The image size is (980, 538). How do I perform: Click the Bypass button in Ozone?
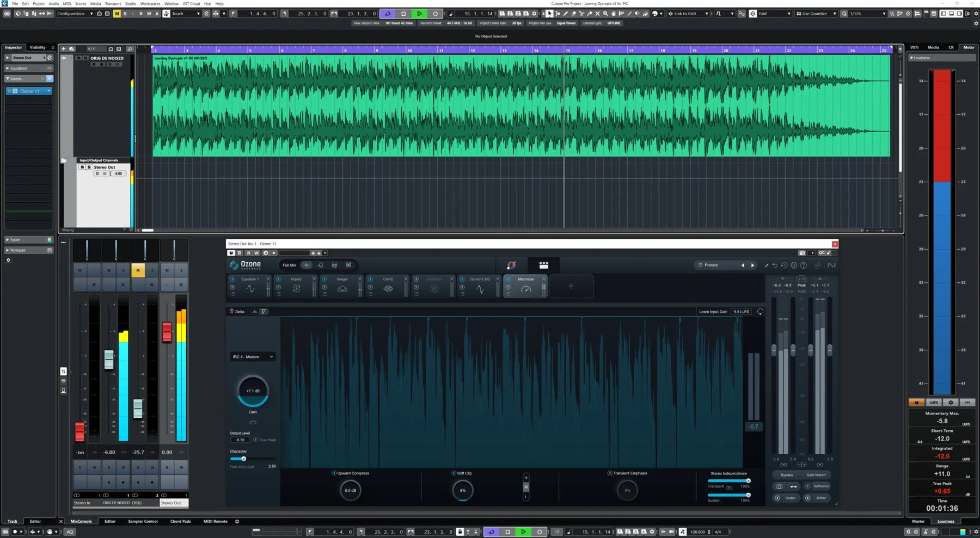(786, 475)
